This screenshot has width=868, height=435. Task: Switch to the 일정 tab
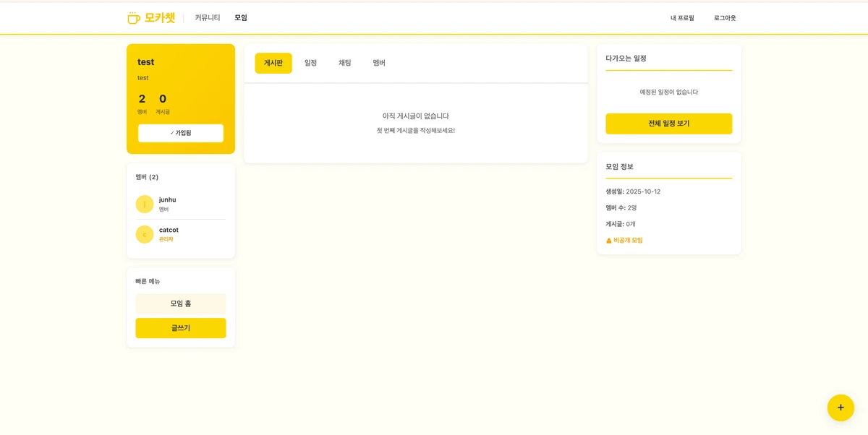310,63
